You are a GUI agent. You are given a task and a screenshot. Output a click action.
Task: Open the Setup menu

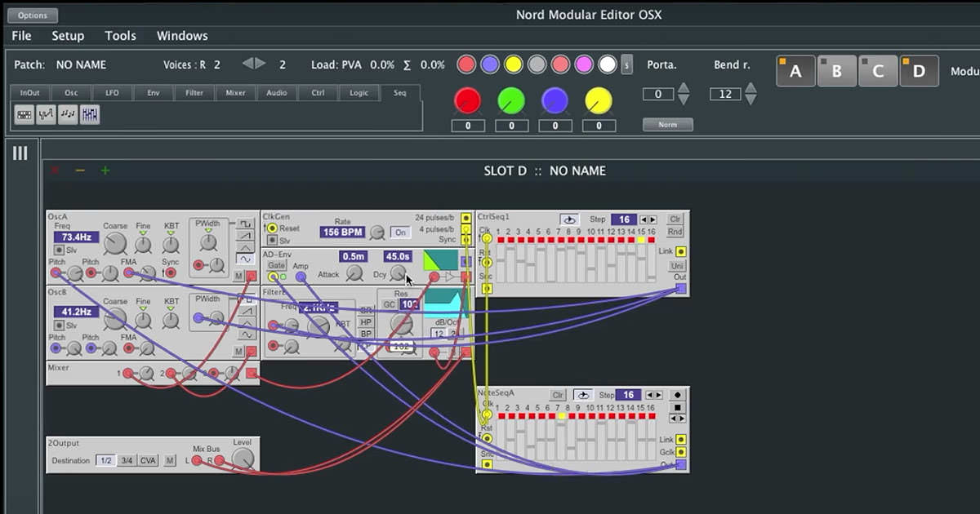(x=68, y=36)
